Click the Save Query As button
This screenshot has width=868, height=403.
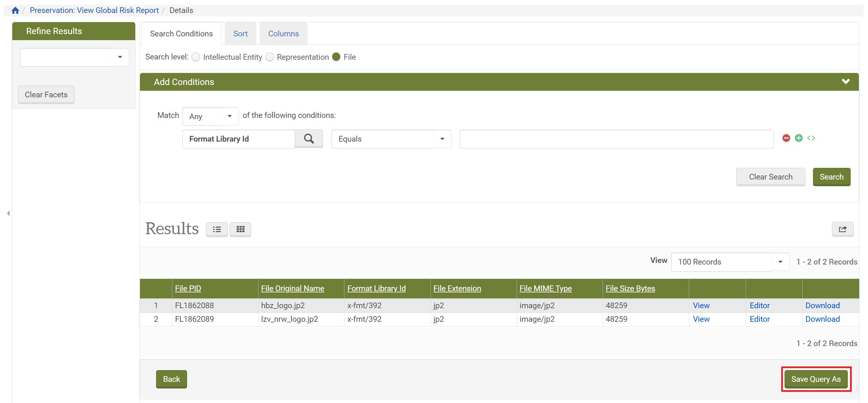(816, 379)
